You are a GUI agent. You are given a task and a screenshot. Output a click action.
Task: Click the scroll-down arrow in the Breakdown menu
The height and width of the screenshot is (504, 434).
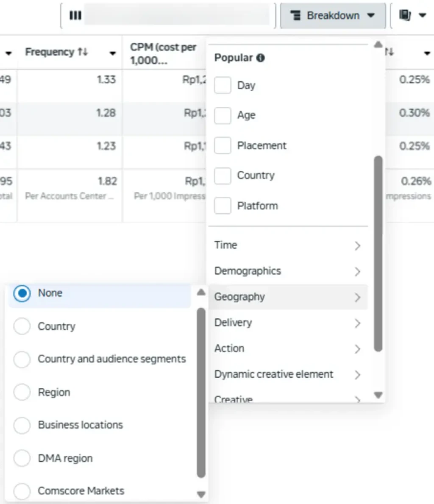click(378, 395)
